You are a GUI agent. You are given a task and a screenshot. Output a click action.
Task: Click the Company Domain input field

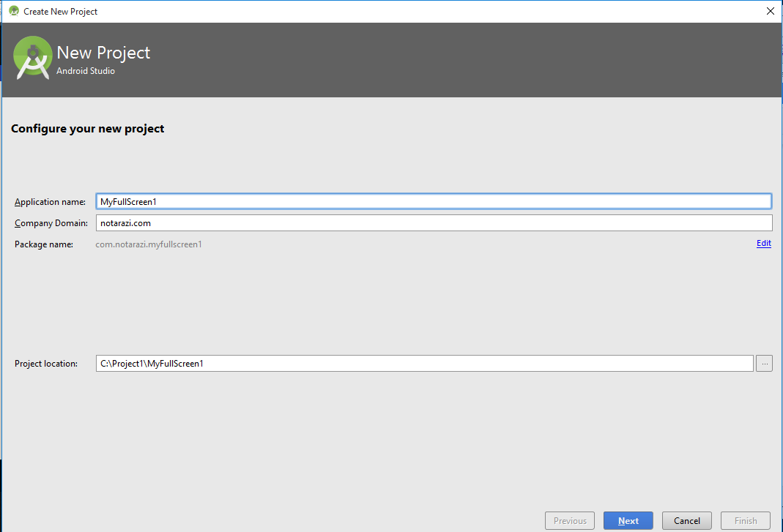pyautogui.click(x=434, y=223)
